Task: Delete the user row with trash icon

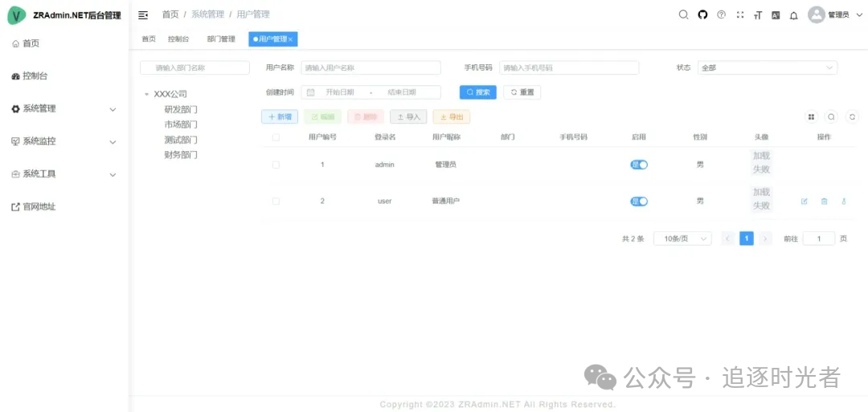Action: (x=824, y=202)
